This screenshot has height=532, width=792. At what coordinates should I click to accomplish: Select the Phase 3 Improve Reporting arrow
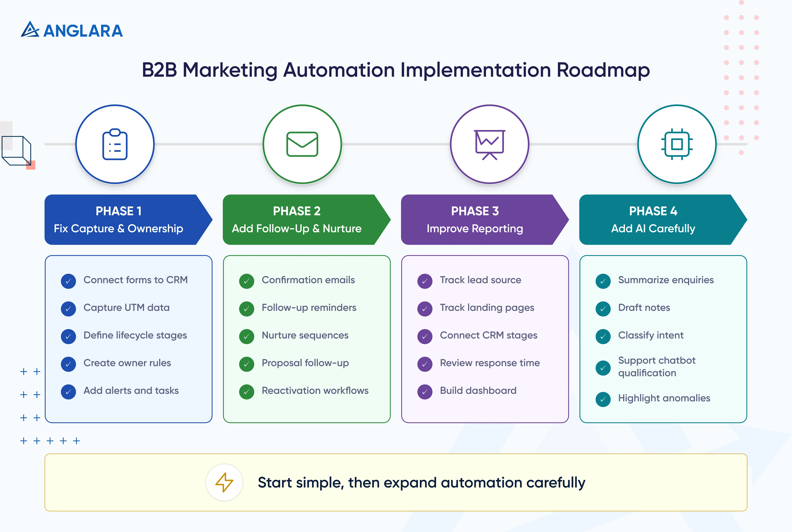pyautogui.click(x=485, y=220)
